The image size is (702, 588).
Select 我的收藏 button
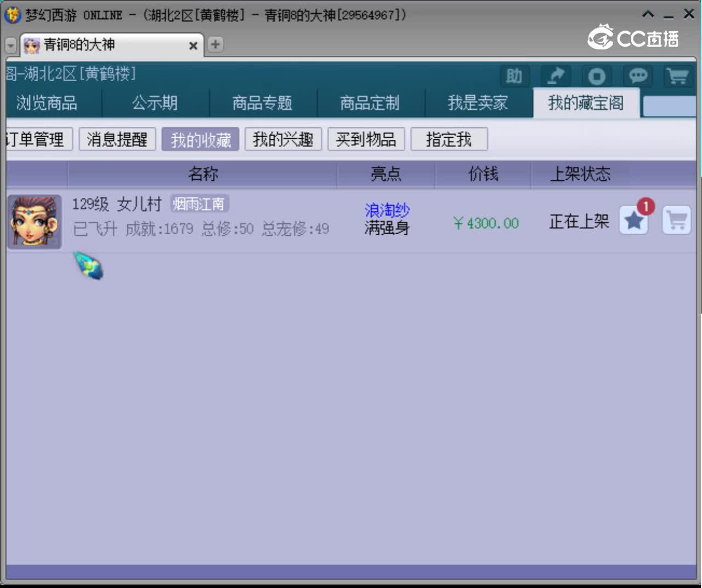point(200,139)
